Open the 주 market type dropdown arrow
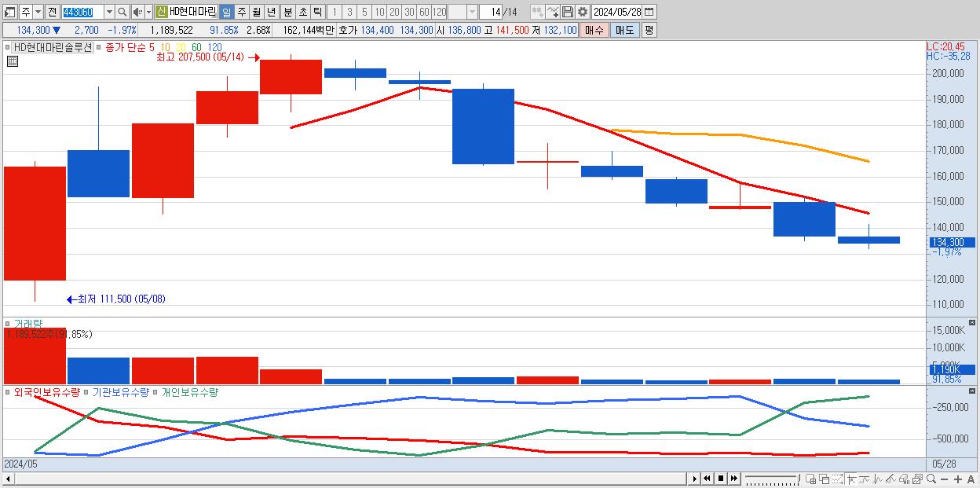The height and width of the screenshot is (488, 980). [x=38, y=12]
